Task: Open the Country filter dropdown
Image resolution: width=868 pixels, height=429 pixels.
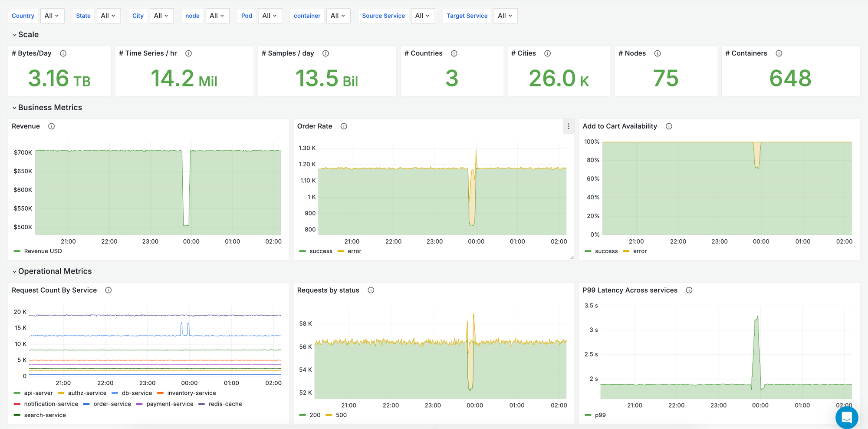Action: click(x=52, y=16)
